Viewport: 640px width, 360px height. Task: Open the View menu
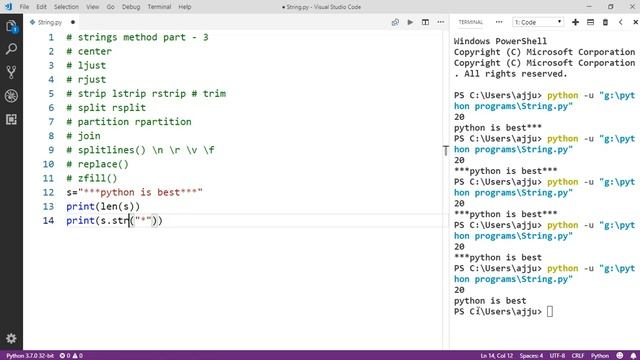point(93,7)
